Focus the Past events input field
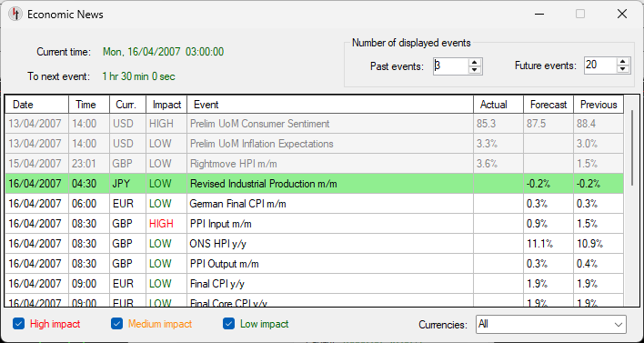The width and height of the screenshot is (644, 343). tap(451, 66)
